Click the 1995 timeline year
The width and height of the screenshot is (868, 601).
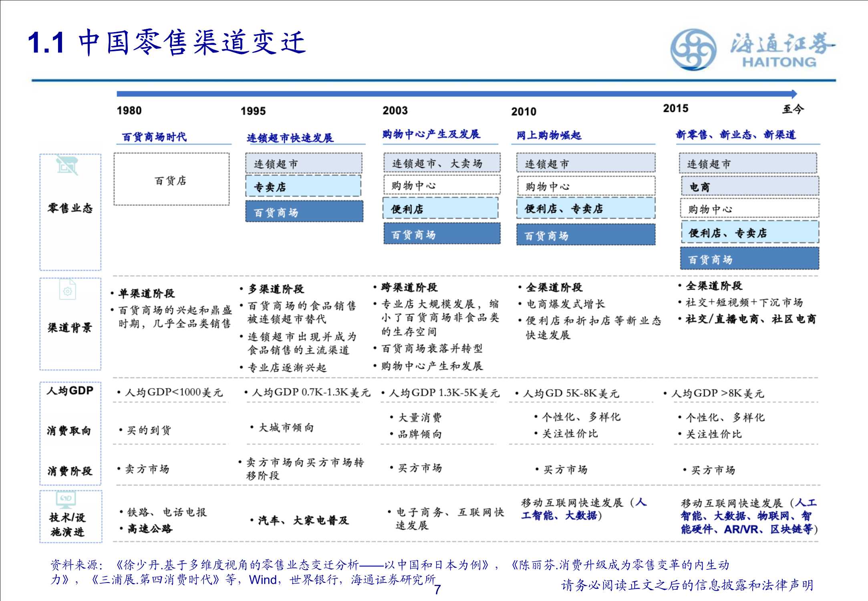(x=253, y=111)
